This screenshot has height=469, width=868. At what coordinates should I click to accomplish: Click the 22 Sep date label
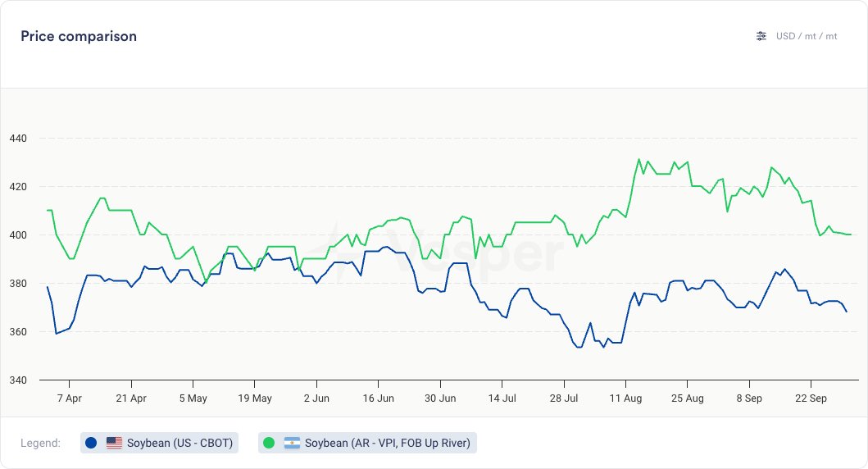[x=810, y=398]
